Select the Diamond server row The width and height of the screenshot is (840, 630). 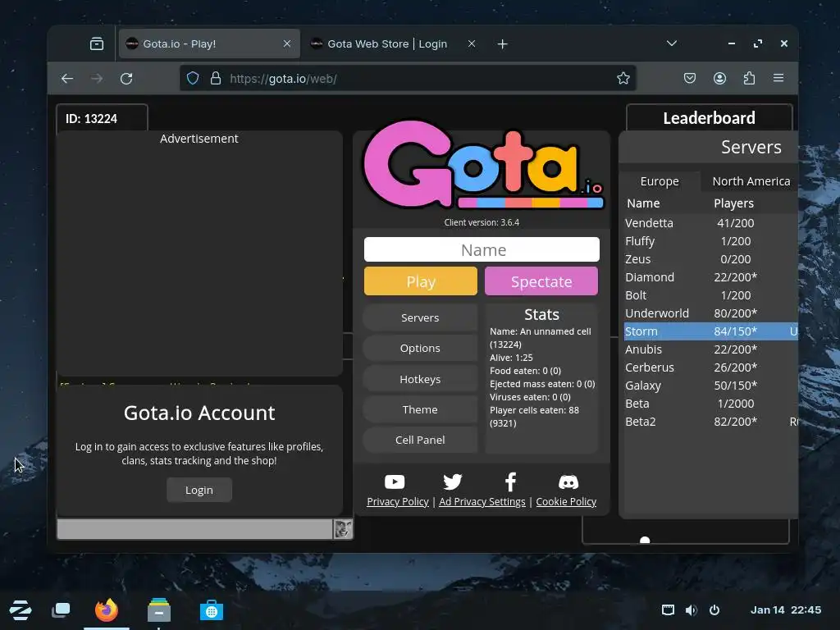[711, 277]
